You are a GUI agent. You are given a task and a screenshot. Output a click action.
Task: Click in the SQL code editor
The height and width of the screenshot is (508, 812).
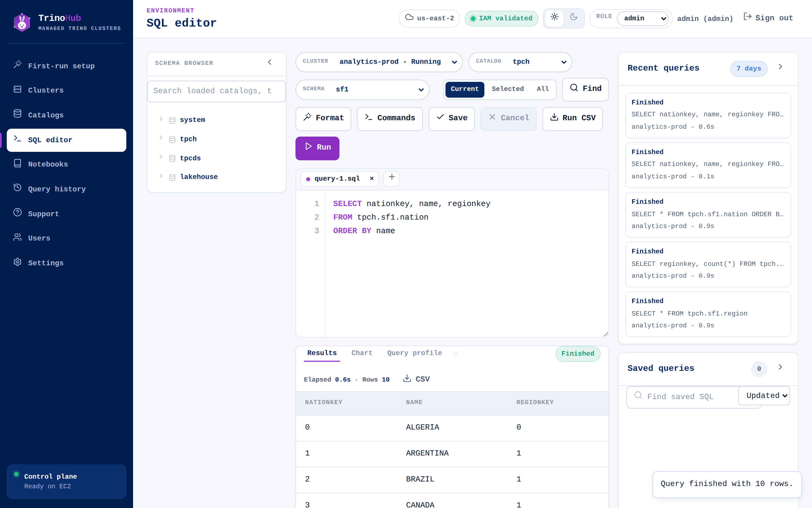click(x=466, y=263)
